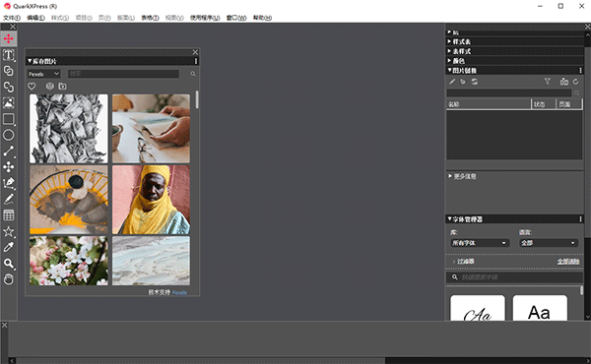Select the Pan hand tool
Image resolution: width=591 pixels, height=364 pixels.
click(8, 279)
